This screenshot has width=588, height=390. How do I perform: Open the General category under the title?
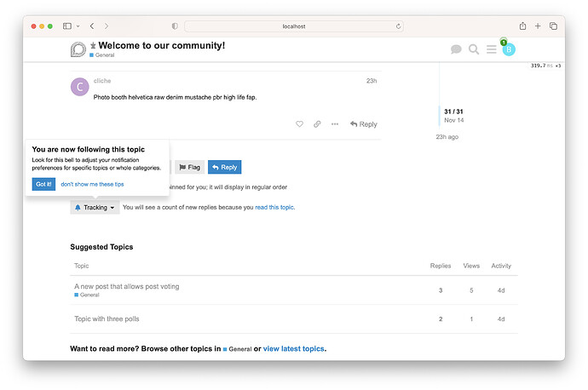tap(102, 55)
